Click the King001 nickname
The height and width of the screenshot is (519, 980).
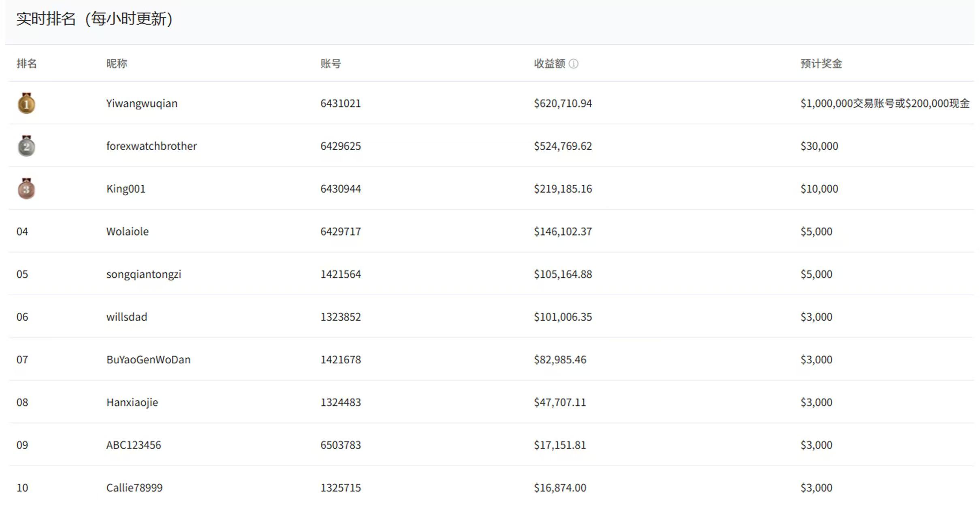point(126,189)
